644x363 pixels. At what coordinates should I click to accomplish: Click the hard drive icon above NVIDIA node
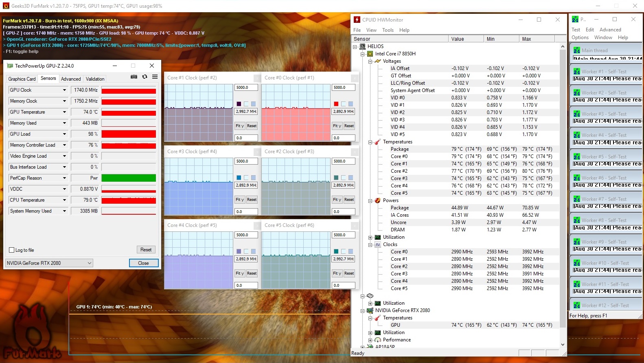[370, 296]
